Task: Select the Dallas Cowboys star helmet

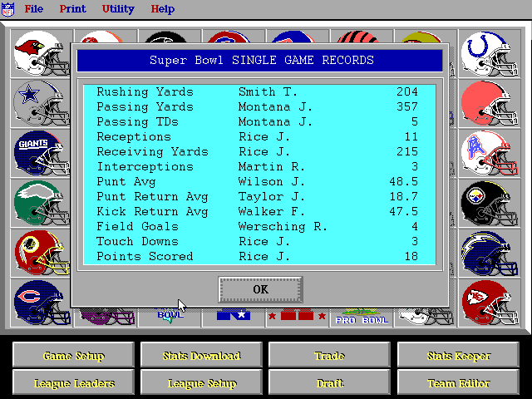Action: pos(42,103)
